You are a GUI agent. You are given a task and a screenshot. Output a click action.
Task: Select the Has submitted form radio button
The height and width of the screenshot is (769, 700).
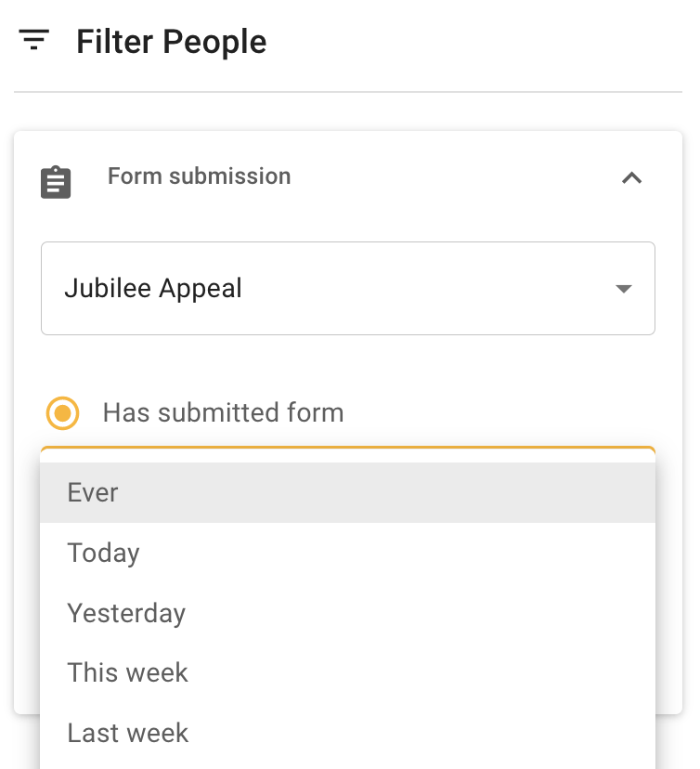click(x=62, y=413)
